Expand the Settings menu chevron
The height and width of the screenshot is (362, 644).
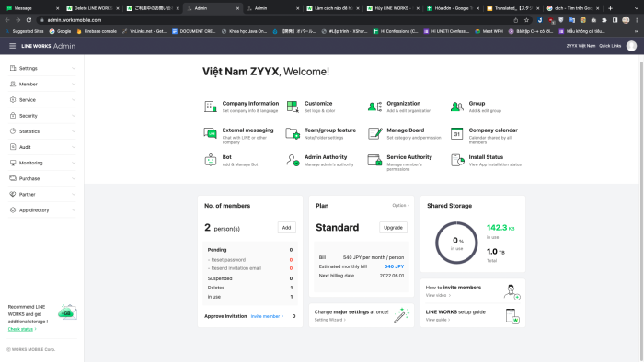[x=74, y=68]
